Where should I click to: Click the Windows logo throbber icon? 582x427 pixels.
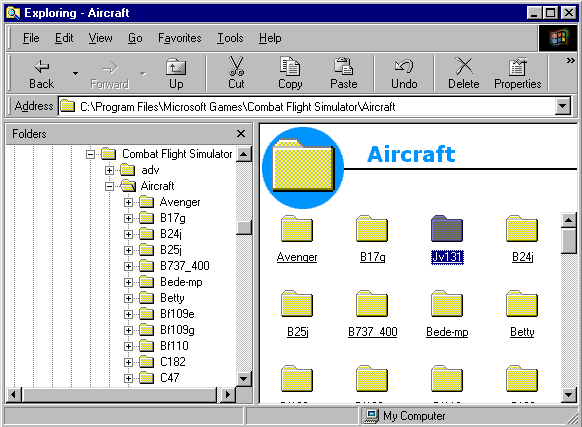558,38
